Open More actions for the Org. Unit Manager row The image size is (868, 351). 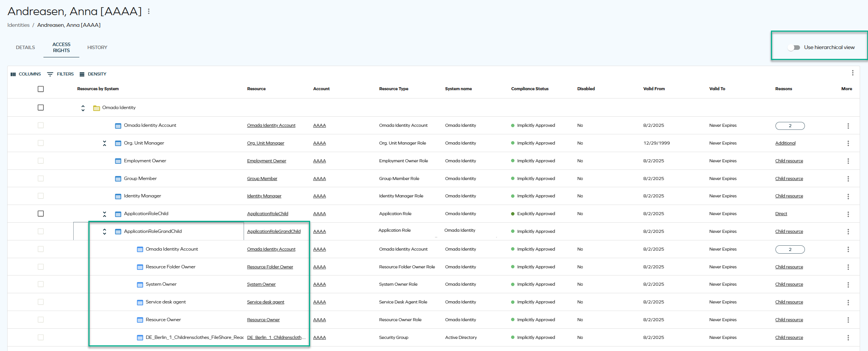point(848,143)
